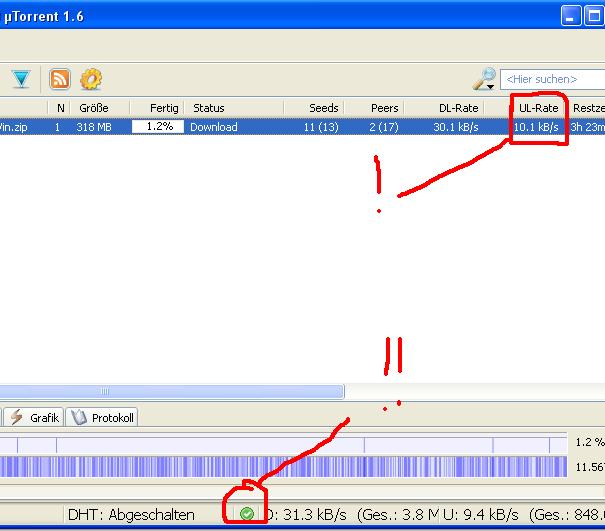Screen dimensions: 605x531
Task: Click the 30.1 kB/s download rate cell
Action: click(456, 127)
